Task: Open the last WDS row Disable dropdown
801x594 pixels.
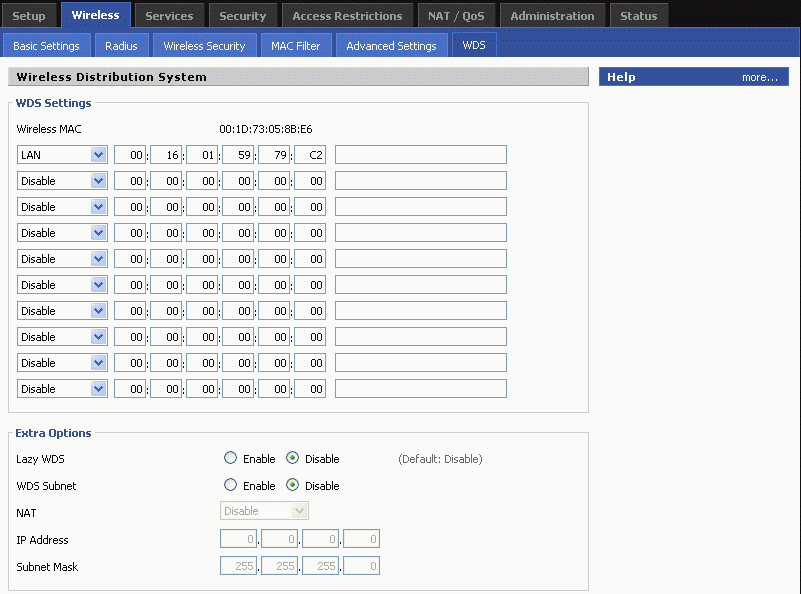Action: 62,389
